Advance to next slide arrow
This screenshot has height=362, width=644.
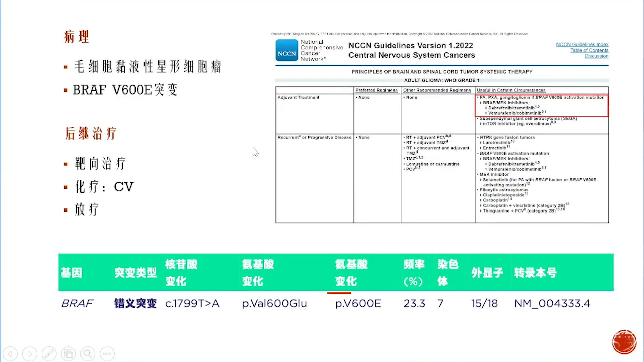30,354
